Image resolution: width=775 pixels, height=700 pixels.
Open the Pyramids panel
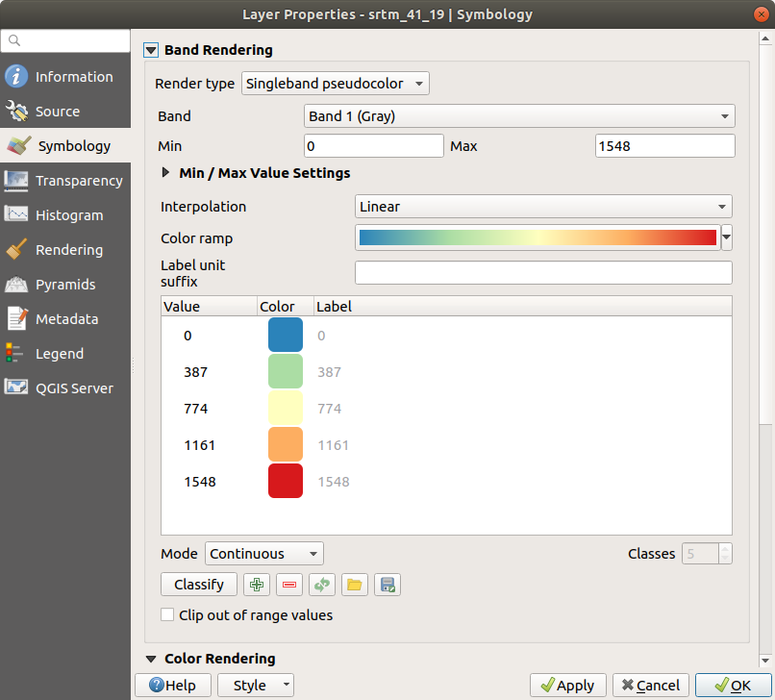tap(64, 284)
